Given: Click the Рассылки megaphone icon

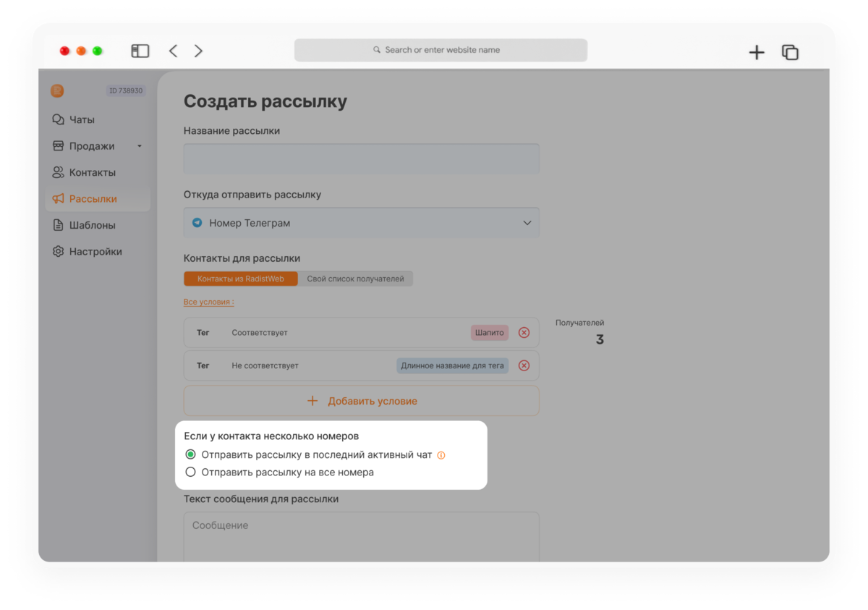Looking at the screenshot, I should click(58, 199).
